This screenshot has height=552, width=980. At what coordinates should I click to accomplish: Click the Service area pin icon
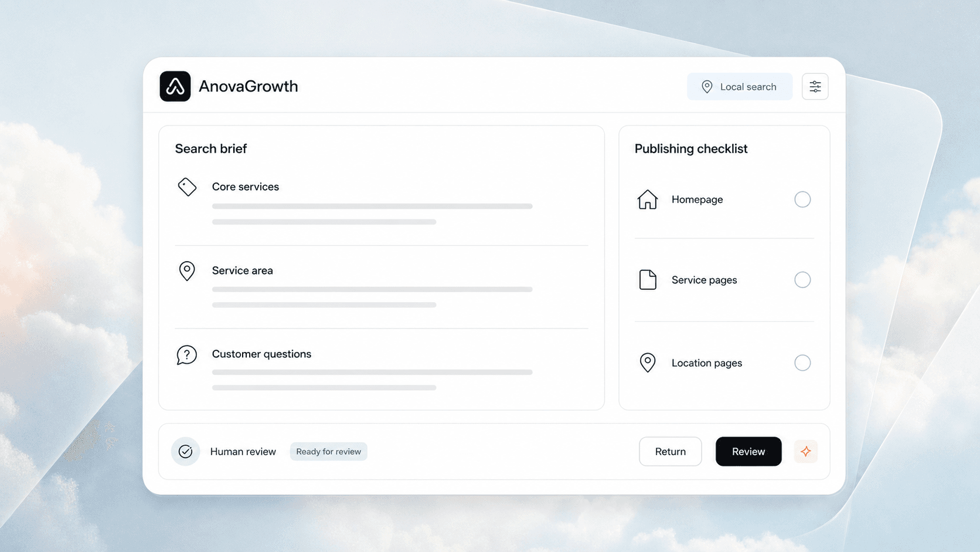(187, 271)
